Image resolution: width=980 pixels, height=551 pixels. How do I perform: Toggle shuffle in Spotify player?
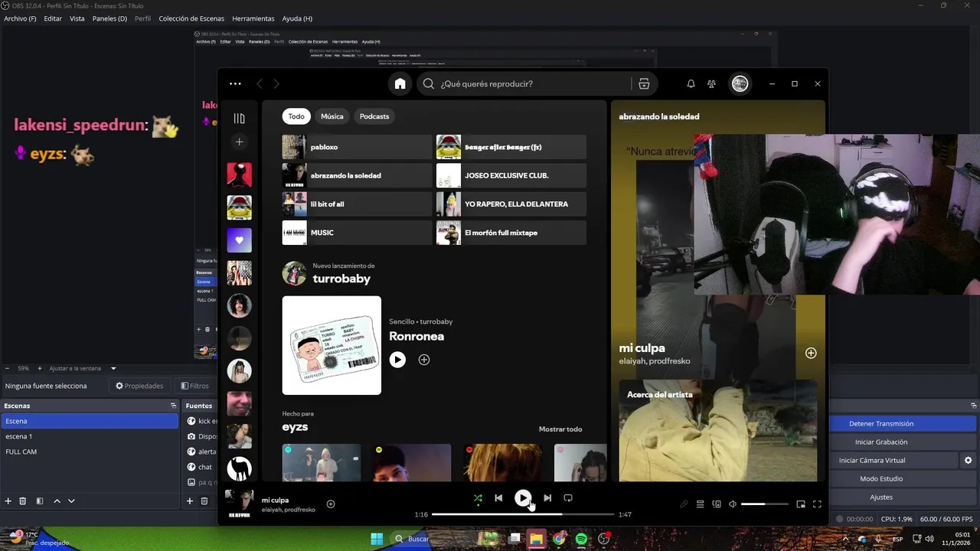click(478, 498)
